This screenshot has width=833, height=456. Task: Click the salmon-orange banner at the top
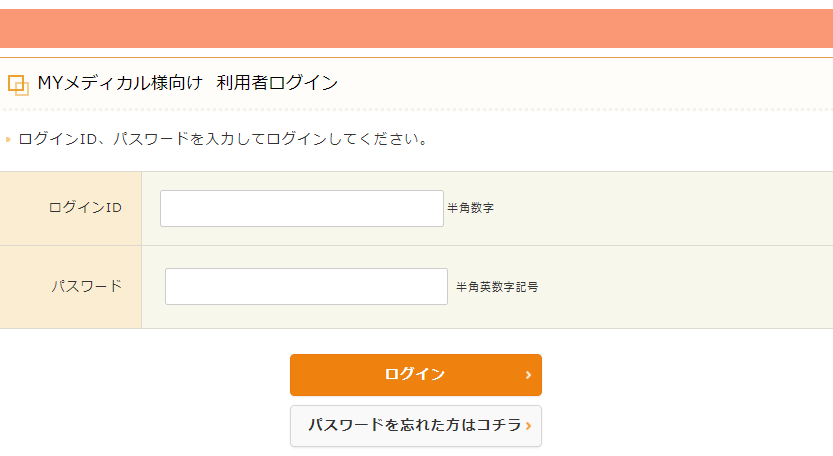416,28
